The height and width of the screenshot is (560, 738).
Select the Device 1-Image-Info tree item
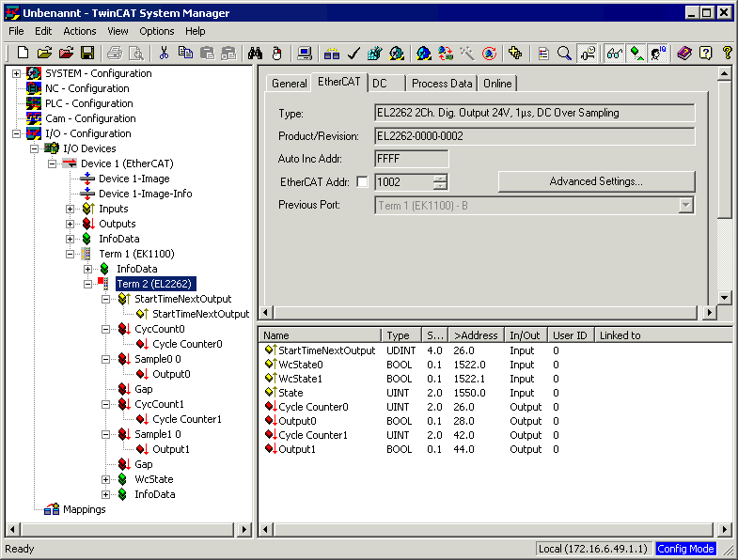pos(145,194)
